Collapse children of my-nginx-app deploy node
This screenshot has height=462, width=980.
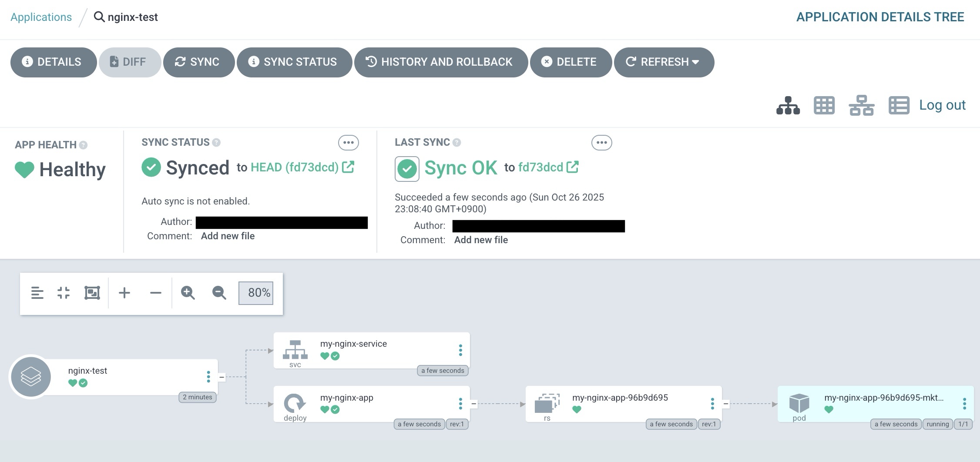point(474,404)
